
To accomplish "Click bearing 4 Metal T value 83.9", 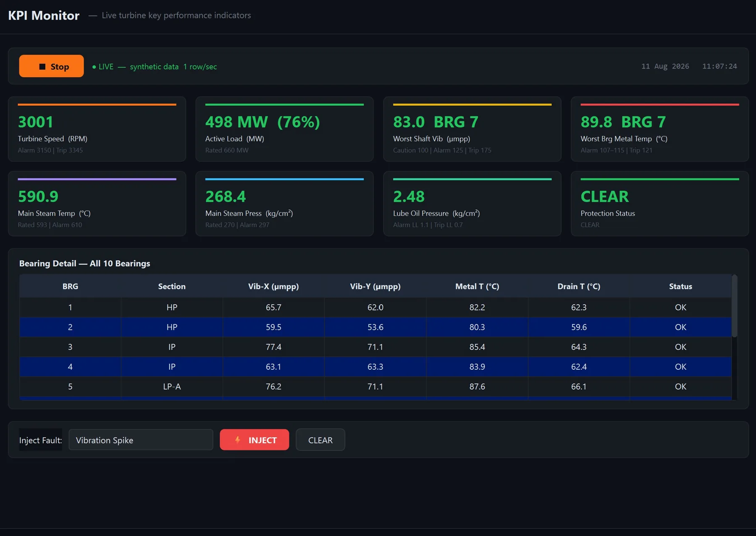I will point(477,366).
